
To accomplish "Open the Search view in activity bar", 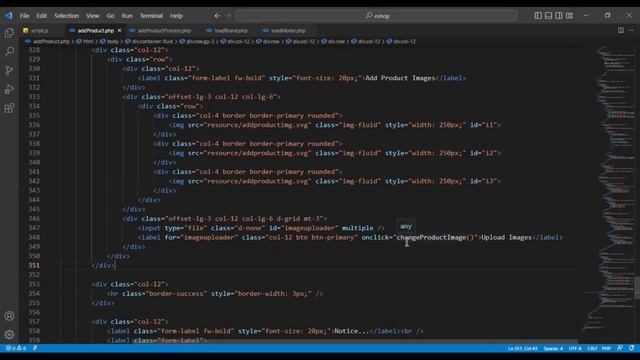I will tap(9, 51).
